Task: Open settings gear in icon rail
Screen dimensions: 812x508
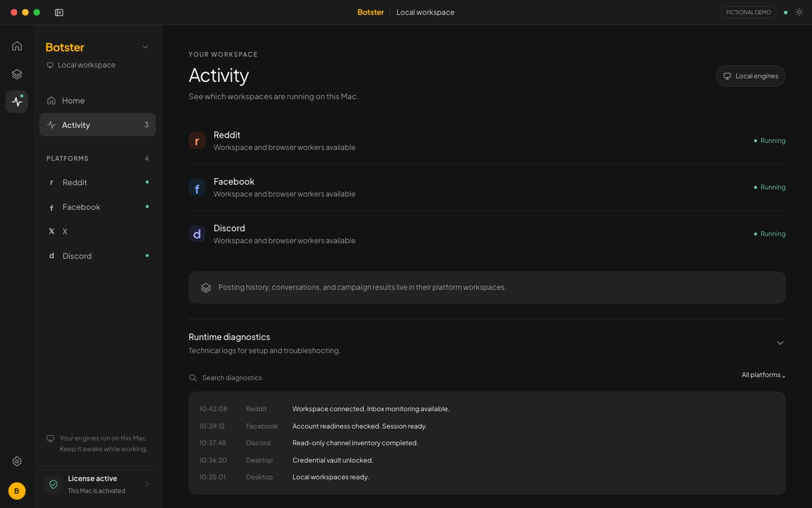Action: click(x=17, y=461)
